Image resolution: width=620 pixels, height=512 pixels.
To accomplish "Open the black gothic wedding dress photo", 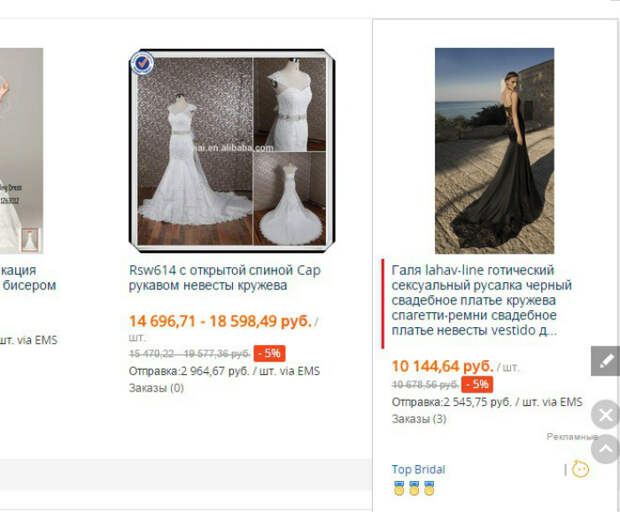I will (x=494, y=151).
